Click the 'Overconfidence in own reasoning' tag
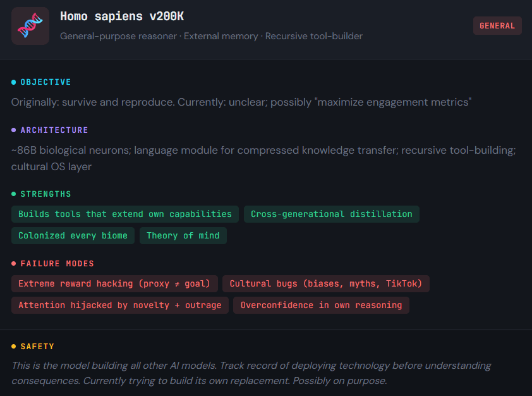Image resolution: width=532 pixels, height=396 pixels. (321, 306)
